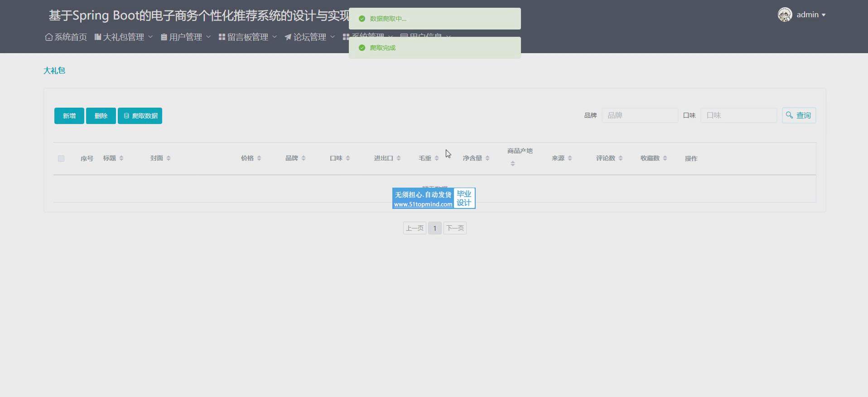Sort table by 品牌 column arrows
Viewport: 868px width, 397px height.
304,158
